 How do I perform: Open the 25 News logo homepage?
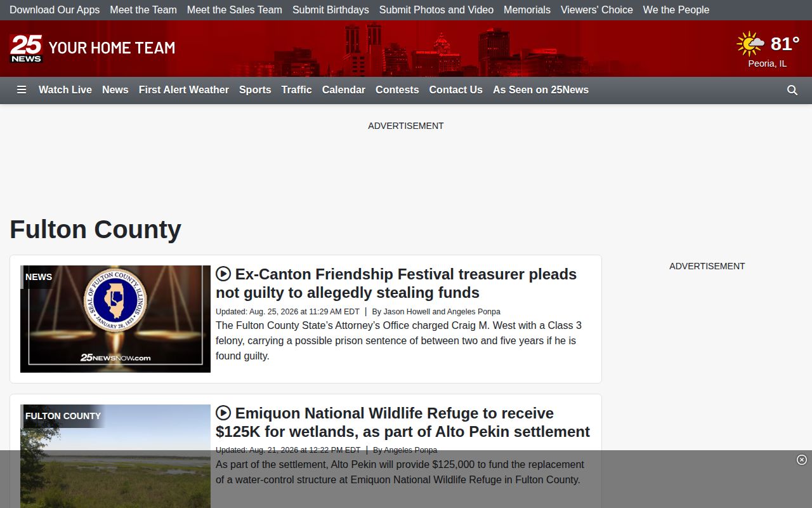click(x=27, y=48)
